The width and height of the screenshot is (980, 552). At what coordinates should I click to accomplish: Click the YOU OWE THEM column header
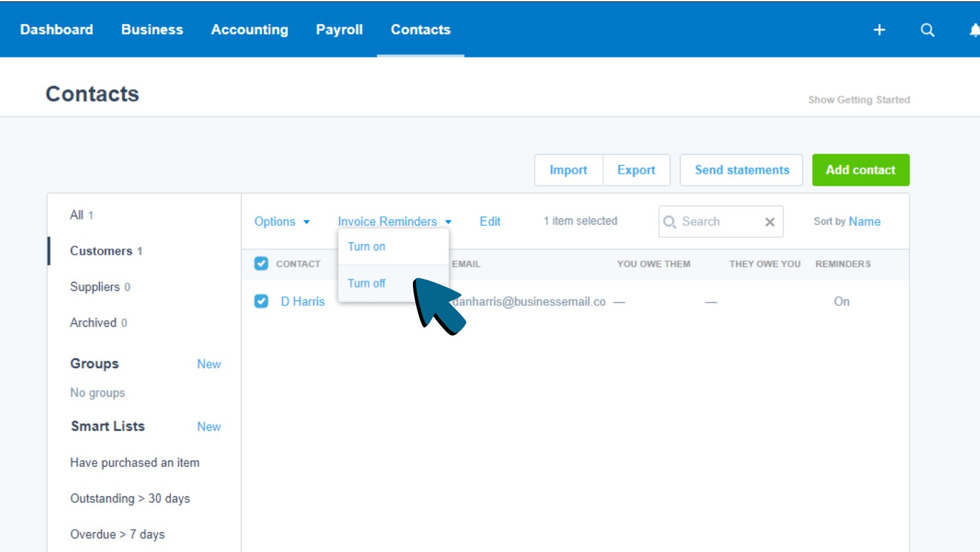point(654,264)
